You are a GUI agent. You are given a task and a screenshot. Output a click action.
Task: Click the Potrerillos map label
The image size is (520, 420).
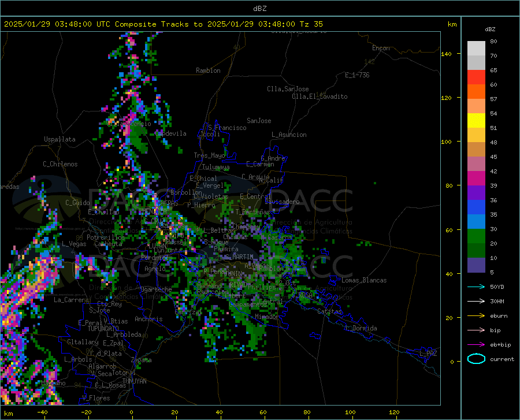(106, 237)
